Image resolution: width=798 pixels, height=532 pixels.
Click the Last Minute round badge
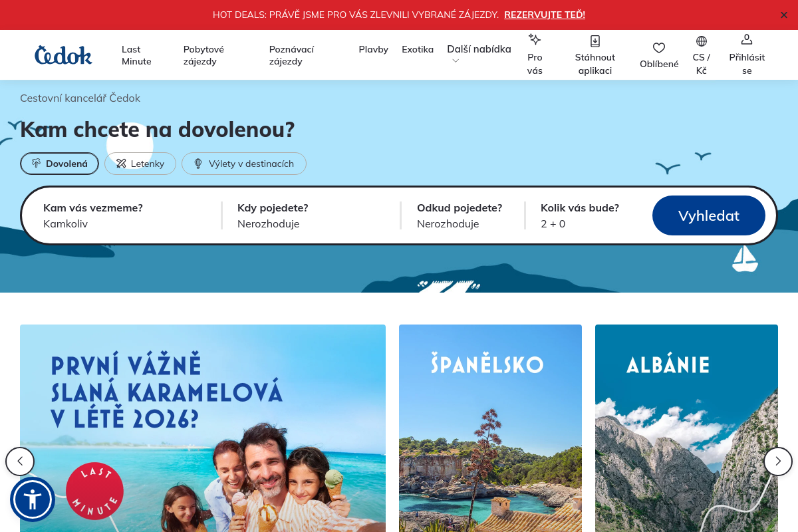94,491
